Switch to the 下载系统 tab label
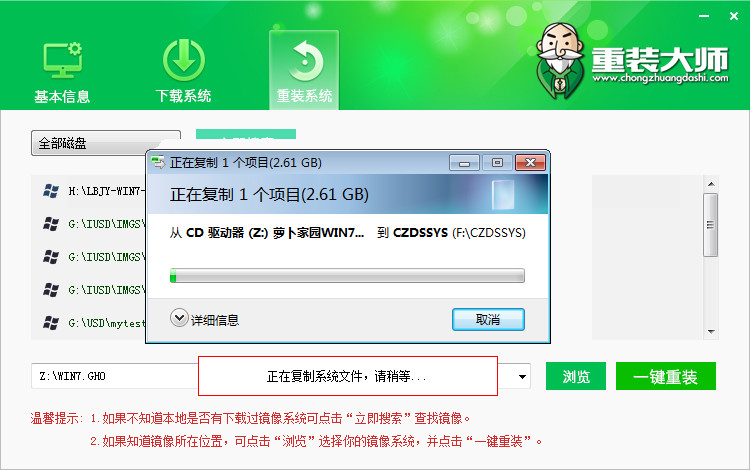The image size is (750, 470). pyautogui.click(x=183, y=96)
